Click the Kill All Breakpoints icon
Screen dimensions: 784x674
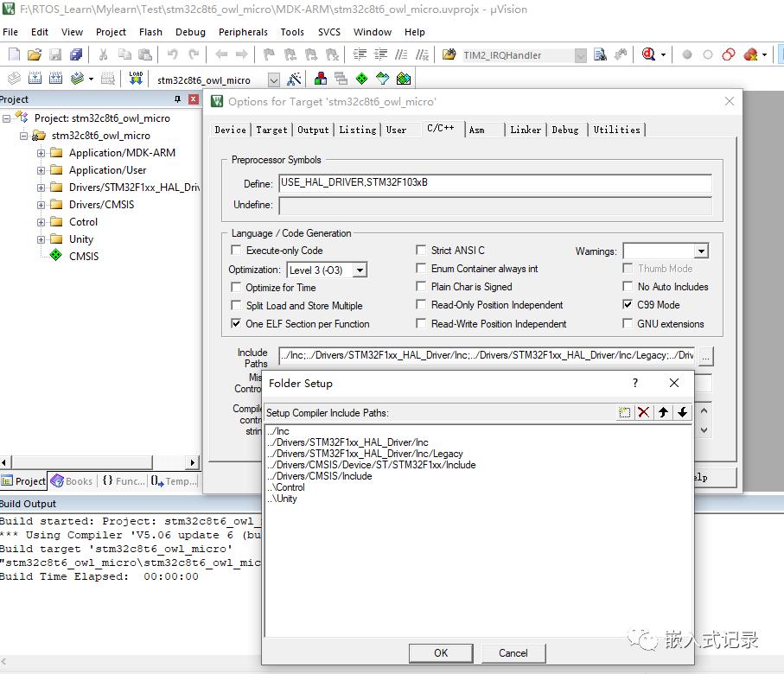(750, 54)
